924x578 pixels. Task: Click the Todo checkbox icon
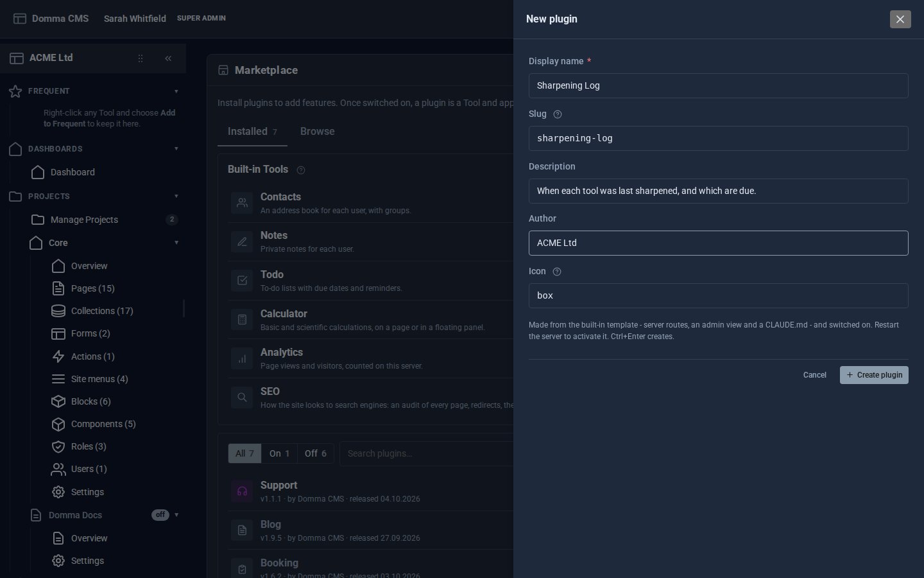click(242, 281)
